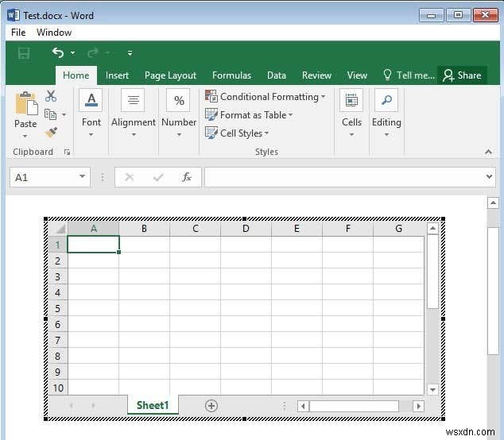This screenshot has height=440, width=504.
Task: Click horizontal scroll right arrow
Action: [x=418, y=407]
